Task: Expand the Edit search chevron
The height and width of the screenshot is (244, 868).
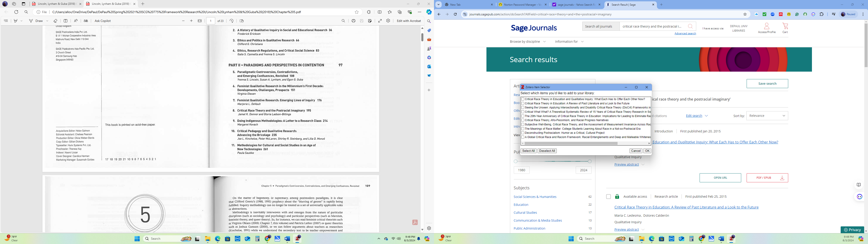Action: [x=707, y=116]
